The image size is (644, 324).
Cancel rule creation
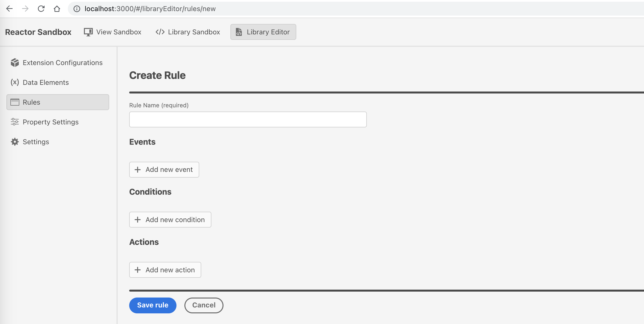(x=204, y=305)
